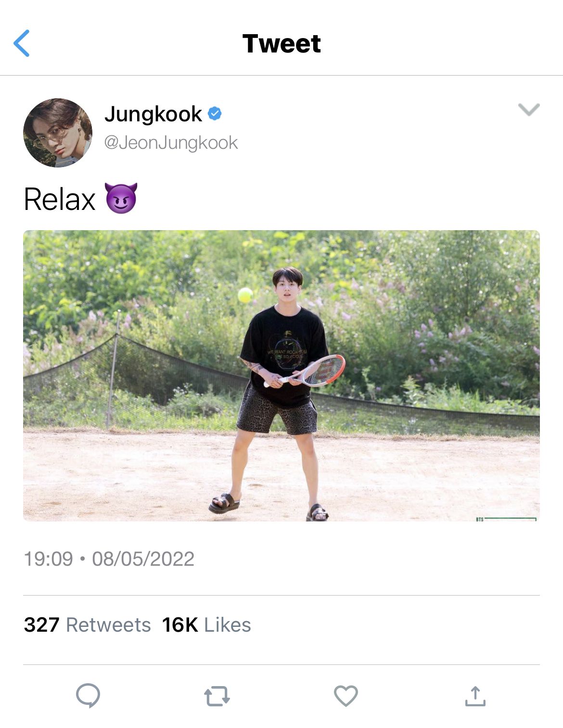This screenshot has width=563, height=728.
Task: Tap the retweet arrows icon
Action: (217, 696)
